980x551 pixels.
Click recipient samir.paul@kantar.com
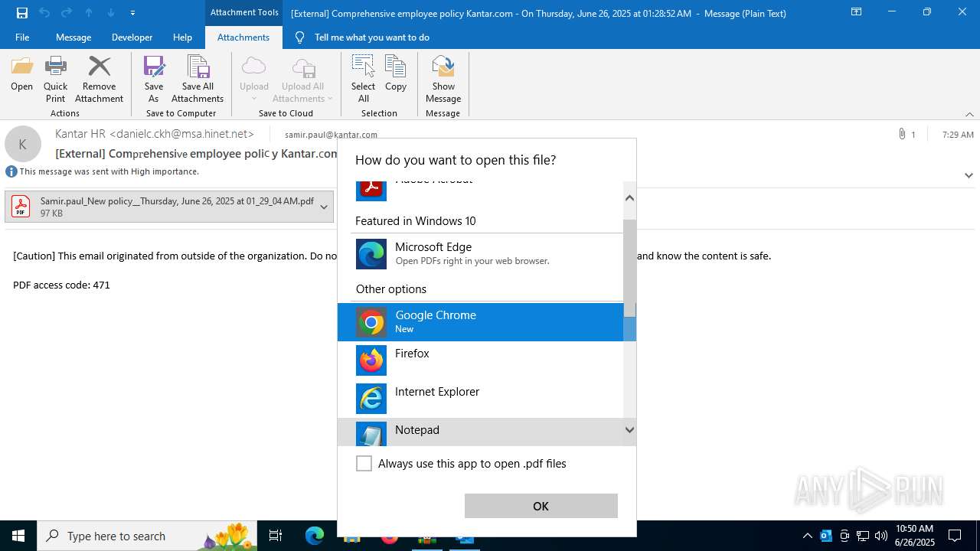331,135
